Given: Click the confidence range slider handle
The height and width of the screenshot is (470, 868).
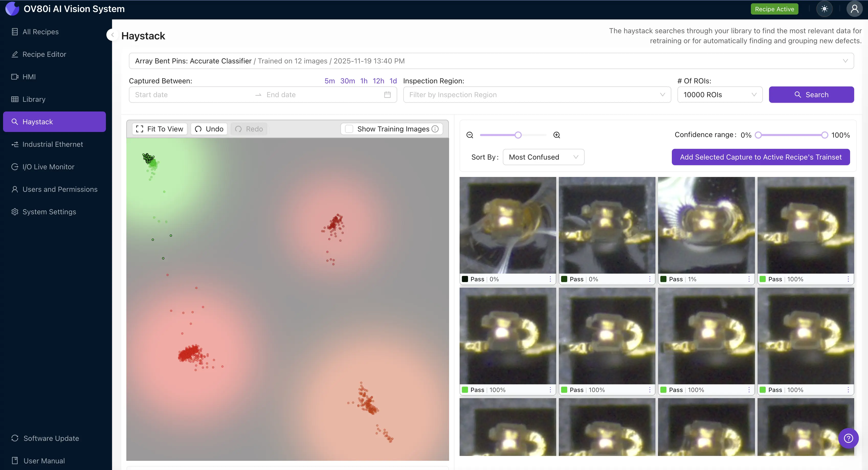Looking at the screenshot, I should tap(758, 135).
